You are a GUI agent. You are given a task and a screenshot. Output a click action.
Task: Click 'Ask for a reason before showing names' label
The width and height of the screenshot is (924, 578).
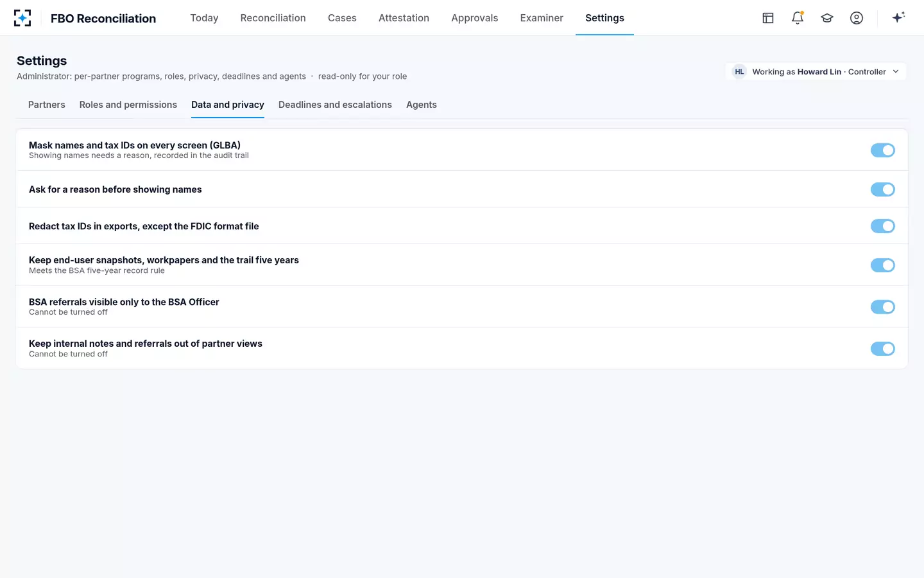point(116,189)
